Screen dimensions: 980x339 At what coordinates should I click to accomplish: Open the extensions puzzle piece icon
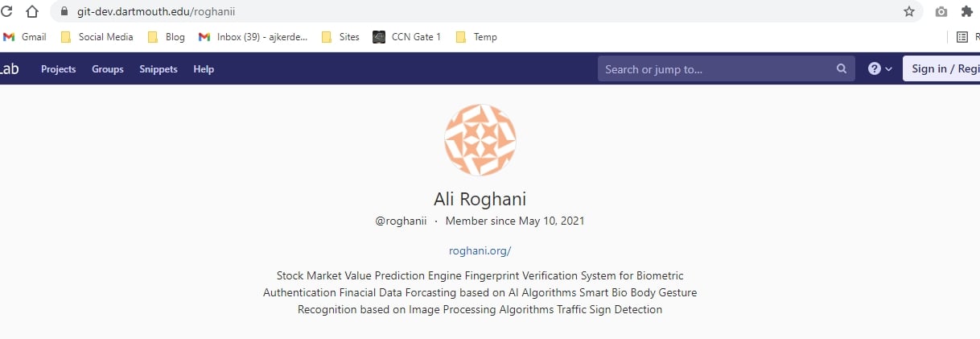[966, 12]
